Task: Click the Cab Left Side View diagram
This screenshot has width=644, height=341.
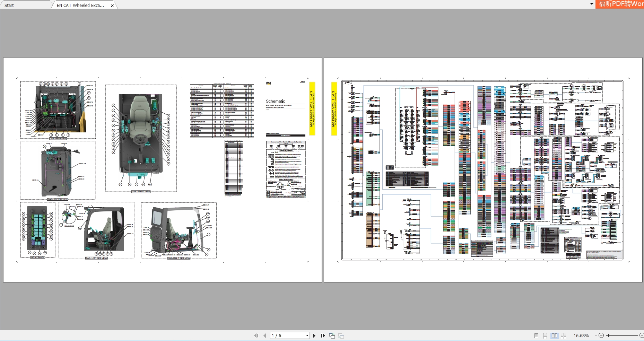Action: (96, 230)
